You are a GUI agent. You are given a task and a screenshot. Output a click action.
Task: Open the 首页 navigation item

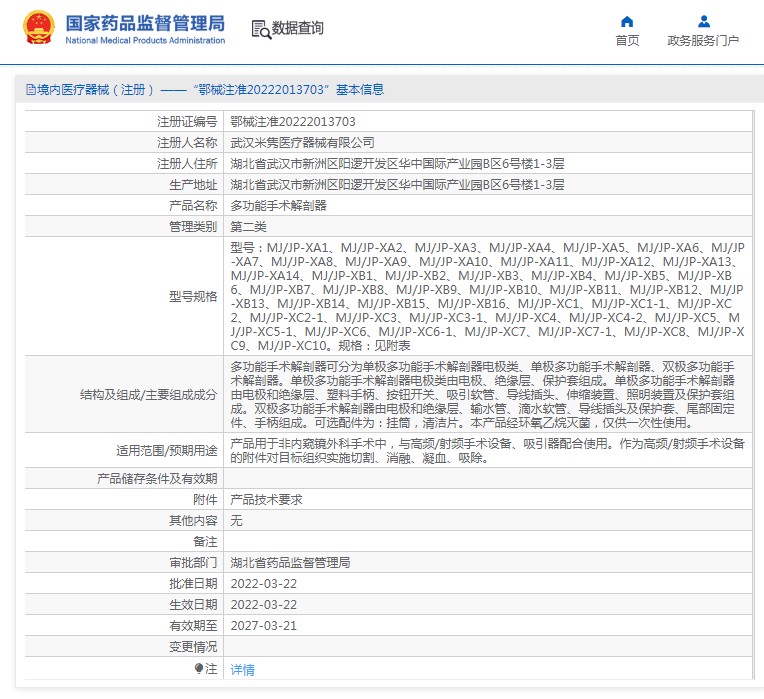point(627,41)
